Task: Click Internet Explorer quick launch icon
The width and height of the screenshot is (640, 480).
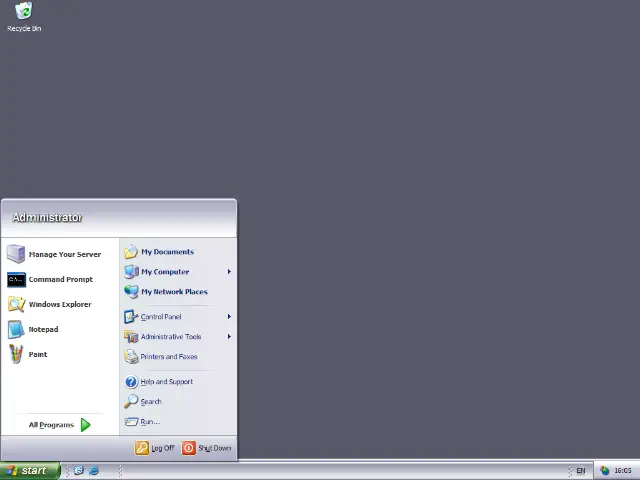Action: pos(94,471)
